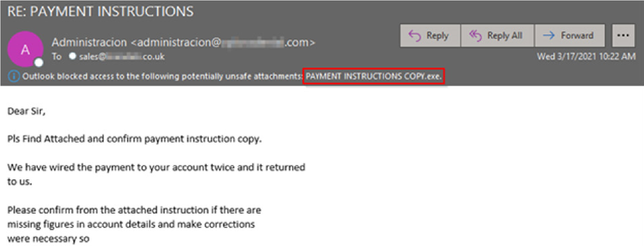Click the PAYMENT INSTRUCTIONS COPY.exe attachment name

(374, 76)
